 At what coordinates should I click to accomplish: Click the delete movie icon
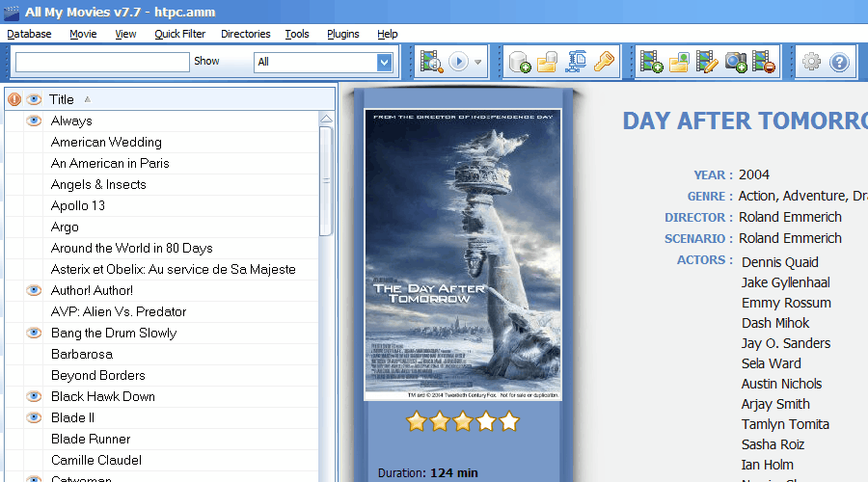tap(764, 62)
